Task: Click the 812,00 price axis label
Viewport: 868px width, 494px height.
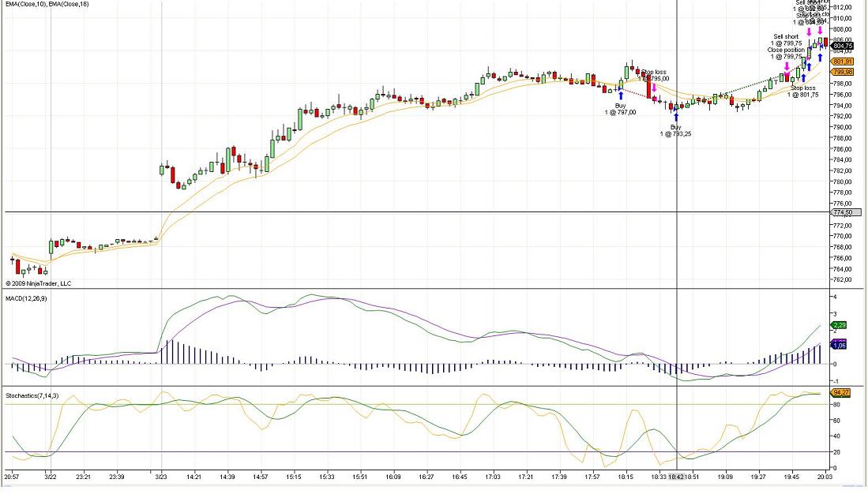Action: click(x=843, y=8)
